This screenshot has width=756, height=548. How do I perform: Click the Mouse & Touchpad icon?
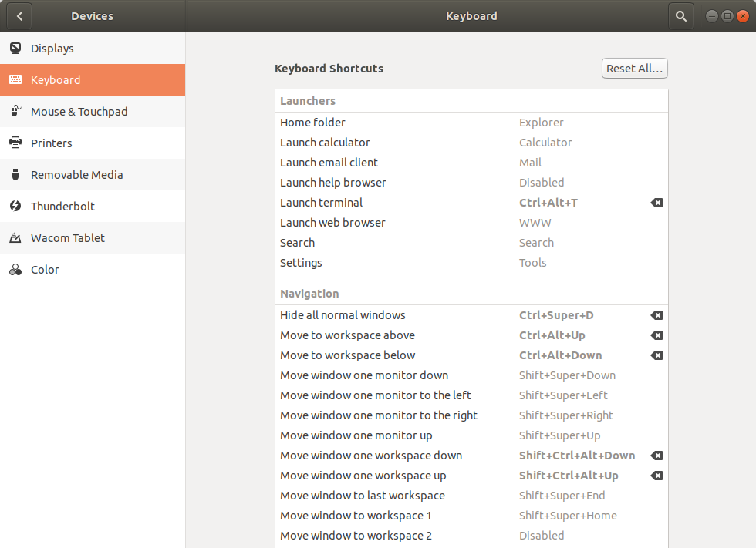(x=15, y=111)
